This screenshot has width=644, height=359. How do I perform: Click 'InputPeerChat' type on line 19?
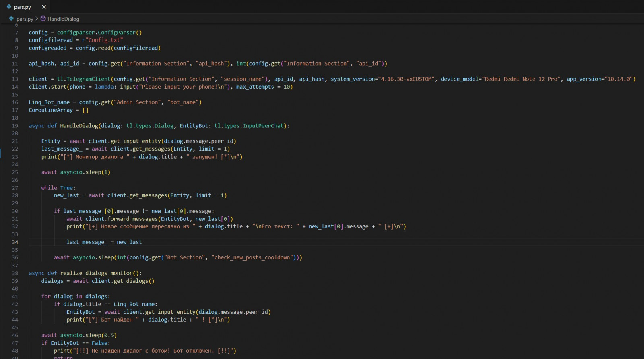pos(263,126)
